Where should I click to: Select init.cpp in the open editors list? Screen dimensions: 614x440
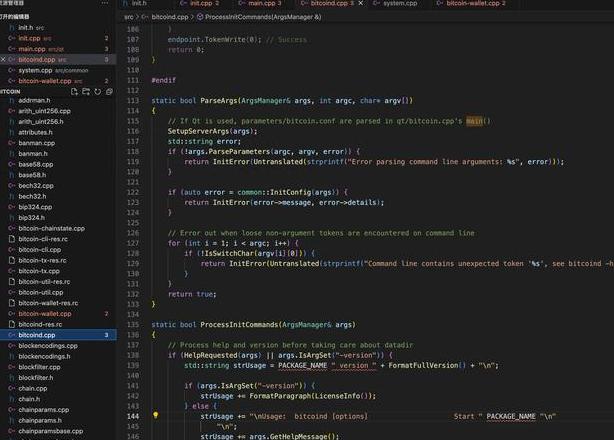[x=58, y=38]
